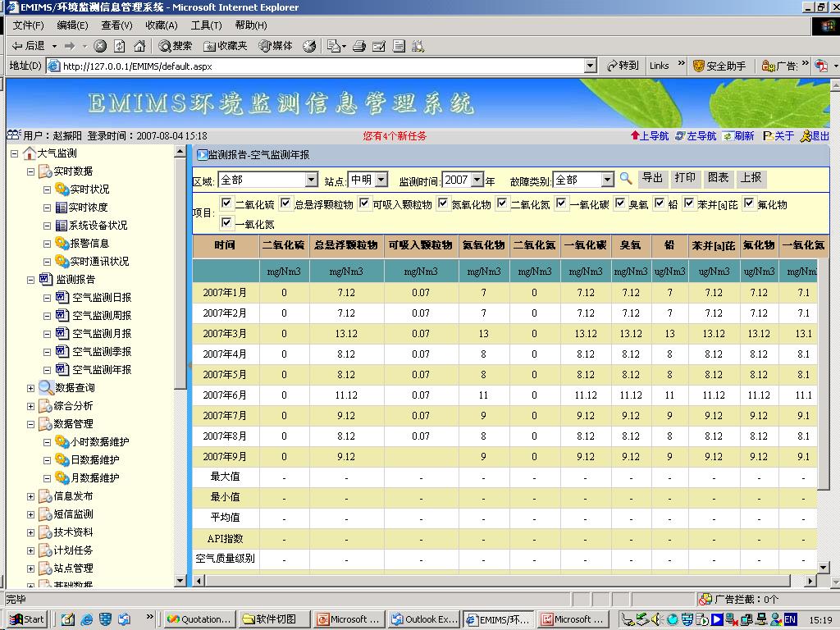The height and width of the screenshot is (630, 840).
Task: Click the table horizontal scrollbar
Action: pos(504,581)
